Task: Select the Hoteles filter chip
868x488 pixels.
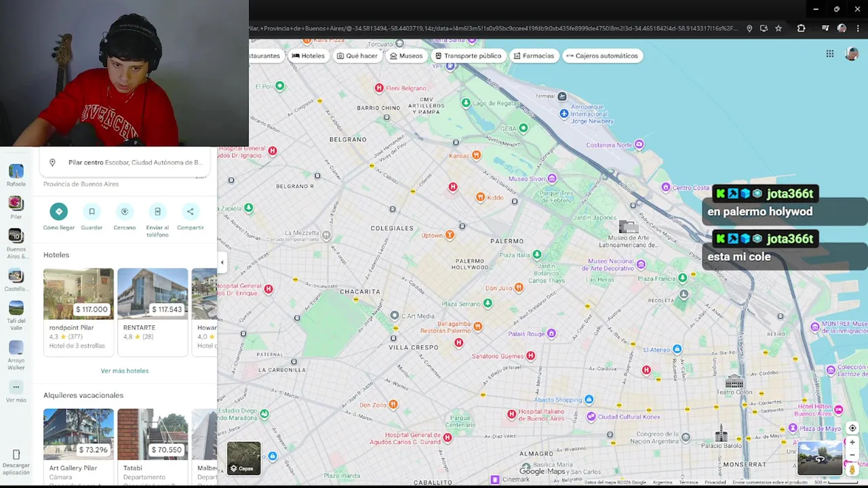Action: 308,56
